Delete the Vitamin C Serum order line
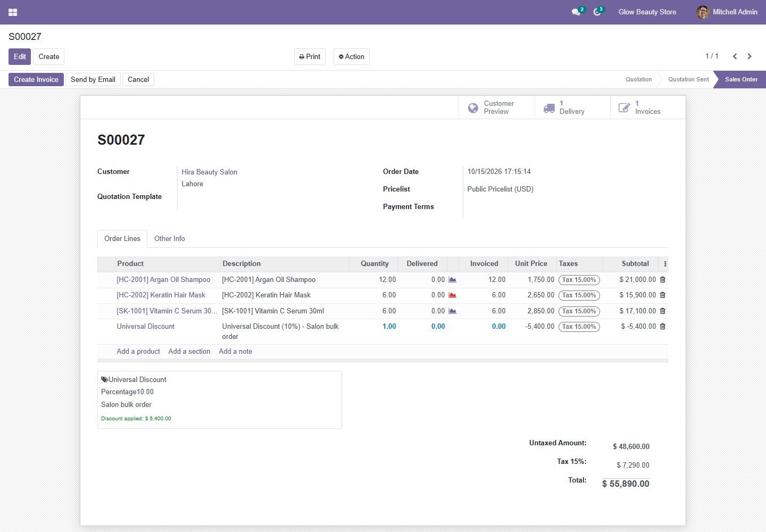Screen dimensions: 766x532 pyautogui.click(x=663, y=311)
